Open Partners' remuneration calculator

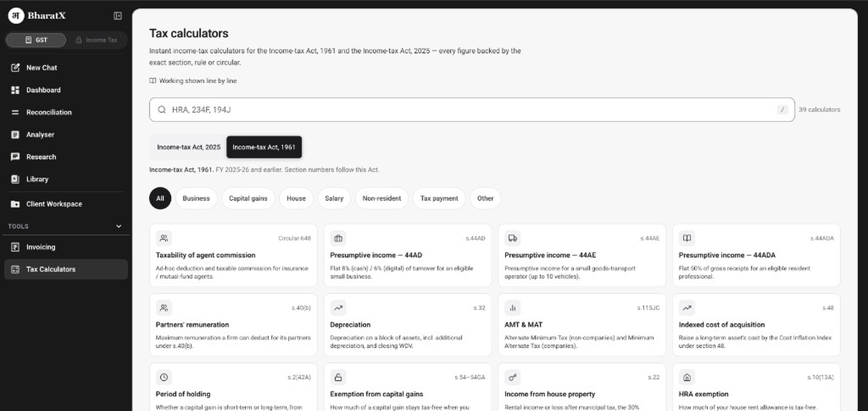click(233, 325)
